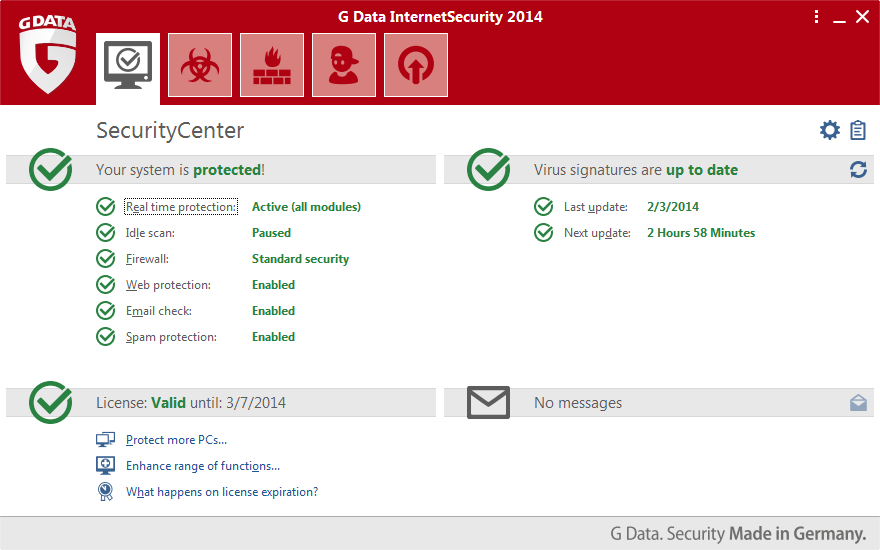Click the Last update entry
Image resolution: width=880 pixels, height=550 pixels.
coord(595,207)
